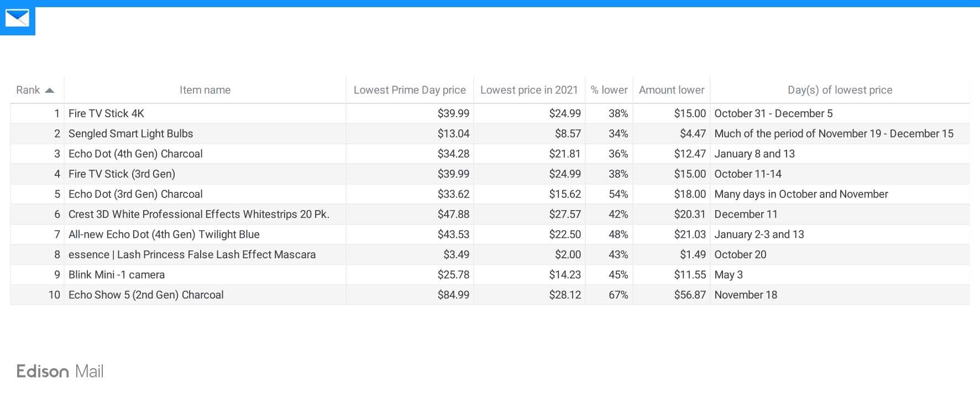Select Echo Dot (4th Gen) Charcoal item
The image size is (980, 397).
click(135, 154)
